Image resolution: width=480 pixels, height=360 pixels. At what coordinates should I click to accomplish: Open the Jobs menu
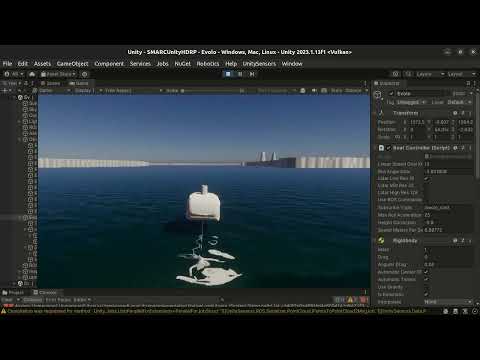pos(162,64)
